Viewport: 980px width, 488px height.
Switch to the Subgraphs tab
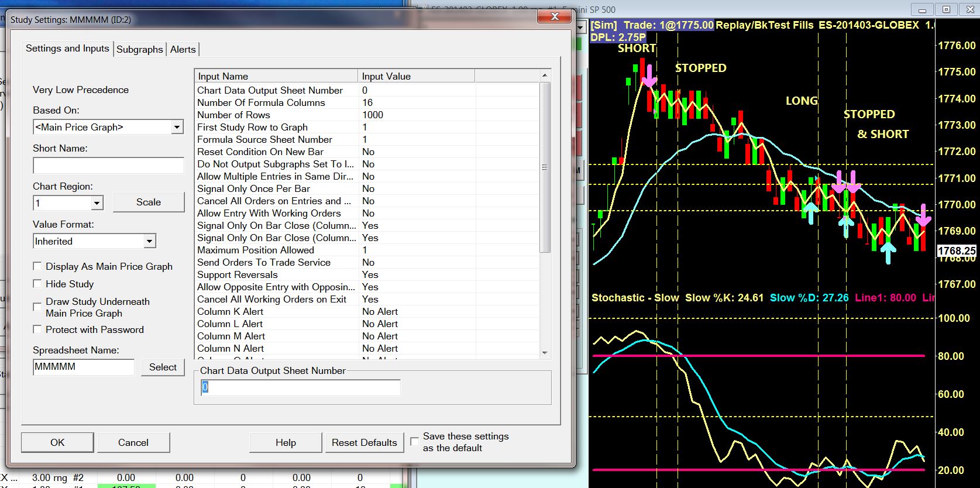click(x=139, y=49)
